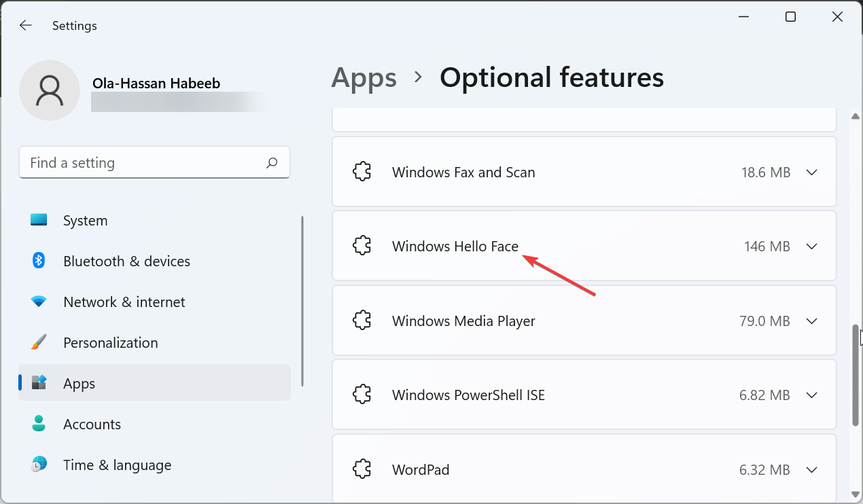This screenshot has height=504, width=863.
Task: Expand the Windows Hello Face entry
Action: coord(811,247)
